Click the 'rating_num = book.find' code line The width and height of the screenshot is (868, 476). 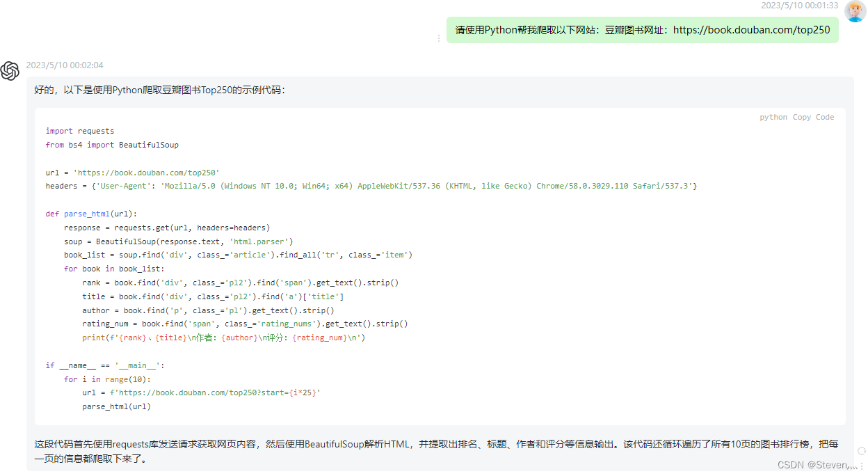[x=245, y=324]
